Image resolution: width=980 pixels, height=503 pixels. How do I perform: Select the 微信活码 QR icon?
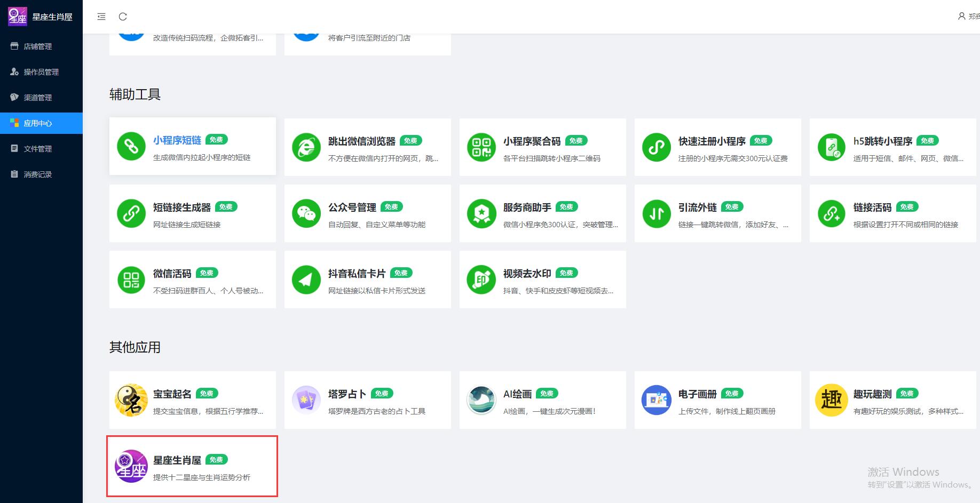click(131, 280)
